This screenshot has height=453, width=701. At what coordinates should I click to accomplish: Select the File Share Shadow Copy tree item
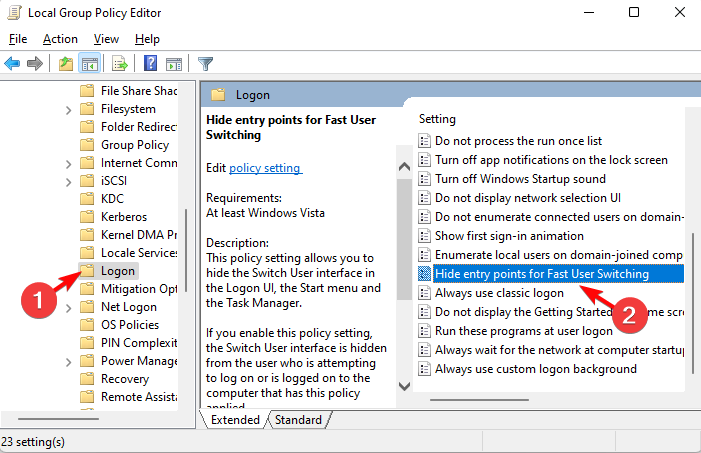click(139, 91)
